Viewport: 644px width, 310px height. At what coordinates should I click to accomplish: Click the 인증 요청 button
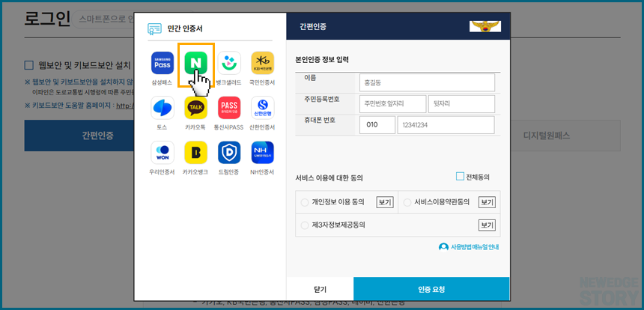click(x=431, y=289)
